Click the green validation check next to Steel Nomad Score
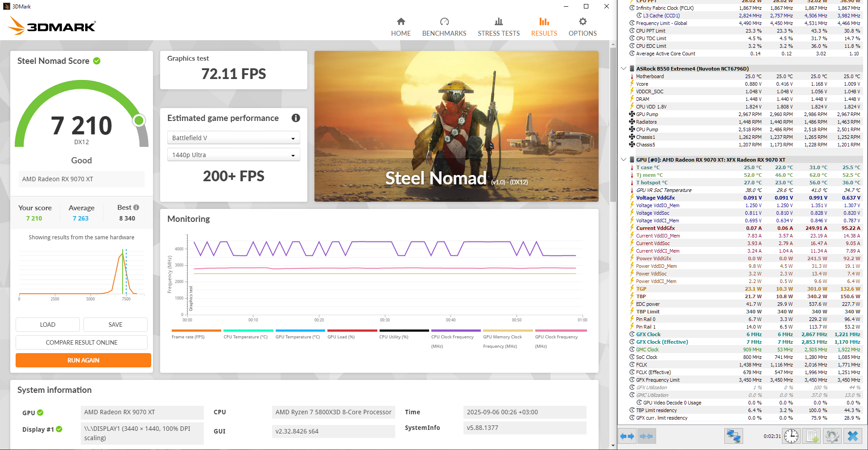 (97, 61)
